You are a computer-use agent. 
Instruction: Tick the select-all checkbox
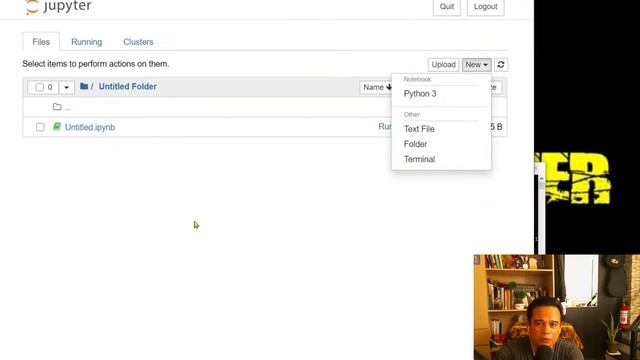click(40, 87)
